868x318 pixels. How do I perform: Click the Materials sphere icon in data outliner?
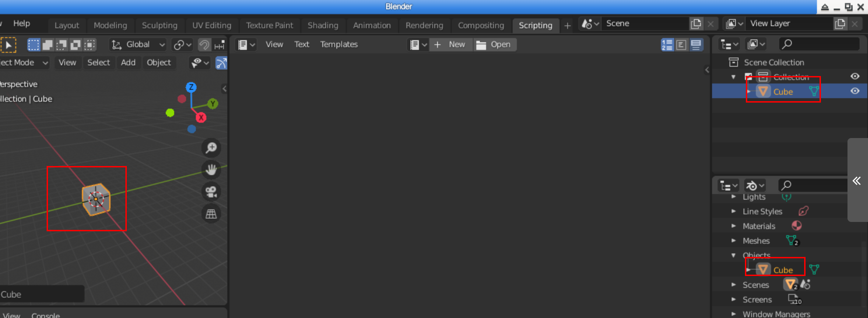tap(797, 226)
